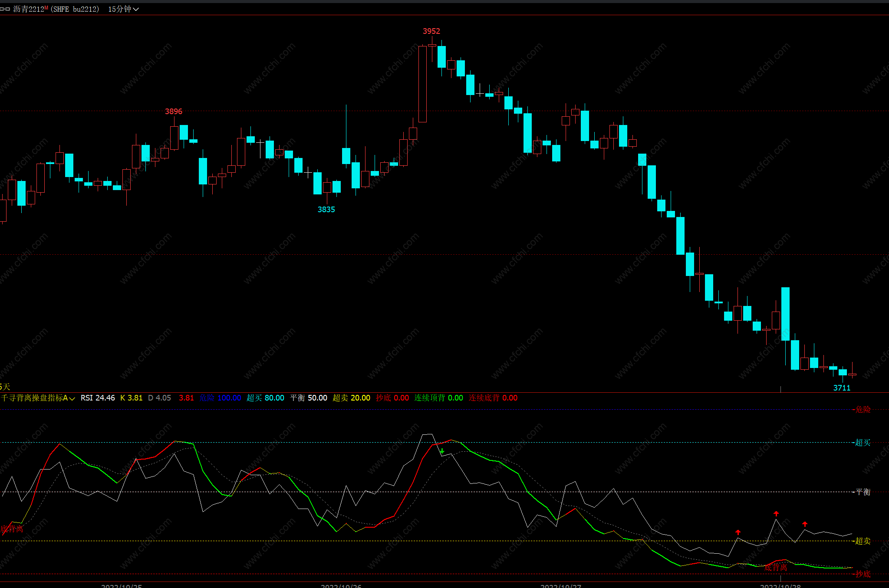Screen dimensions: 889x588
Task: Click the 沥青2212 (SHFE bu2212) contract title
Action: 56,9
